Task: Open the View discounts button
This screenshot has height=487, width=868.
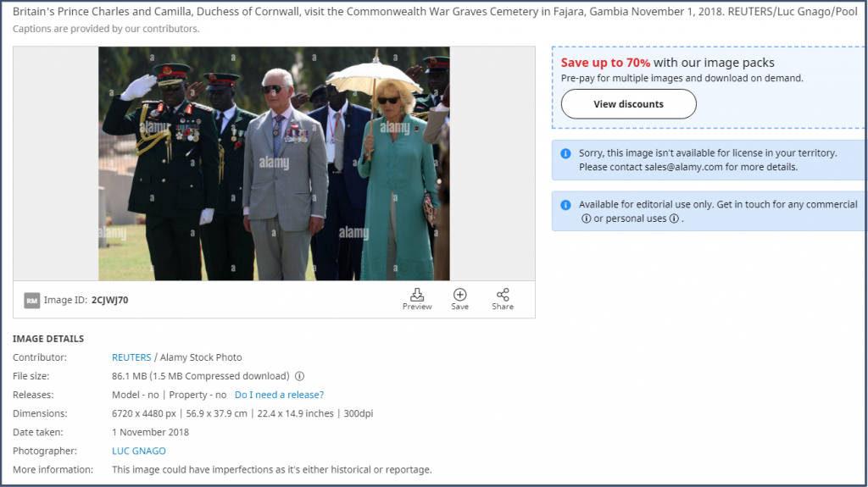Action: 628,104
